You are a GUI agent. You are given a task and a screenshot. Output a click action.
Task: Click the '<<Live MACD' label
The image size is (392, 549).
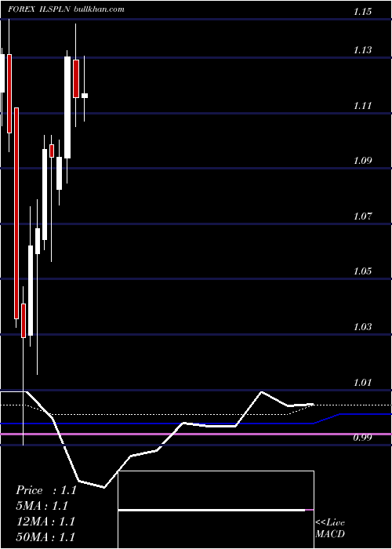330,528
